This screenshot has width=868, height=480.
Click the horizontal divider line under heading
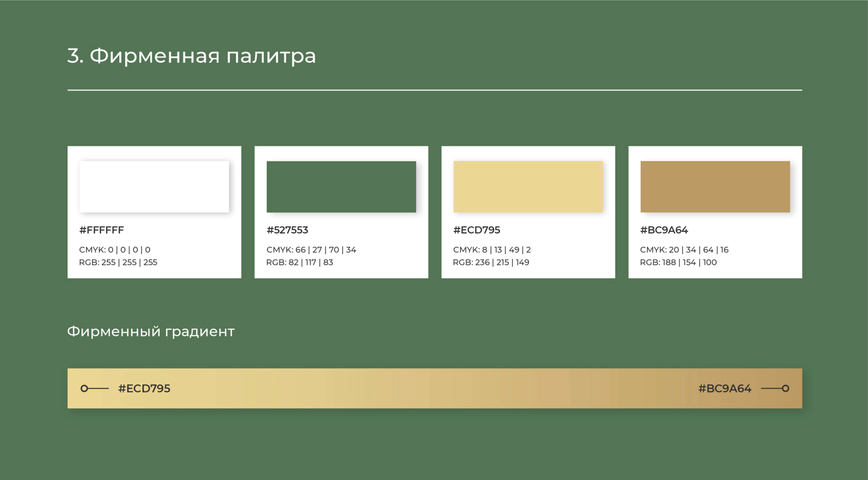point(435,90)
